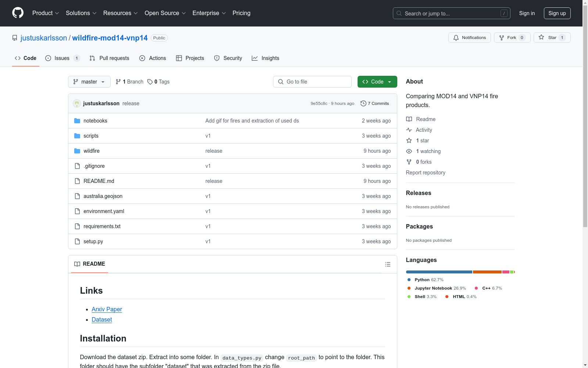This screenshot has width=588, height=368.
Task: Click the Sign up button
Action: [x=557, y=13]
